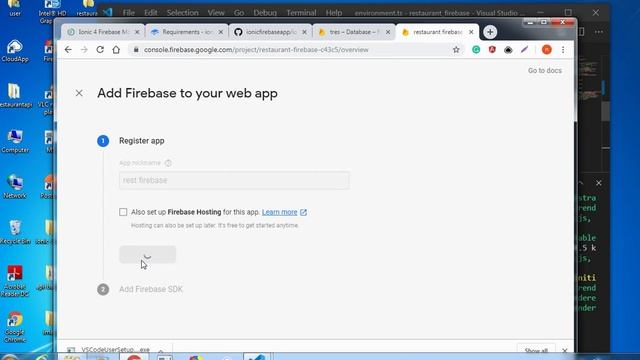This screenshot has height=360, width=640.
Task: Close the Add Firebase dialog with X
Action: point(79,93)
